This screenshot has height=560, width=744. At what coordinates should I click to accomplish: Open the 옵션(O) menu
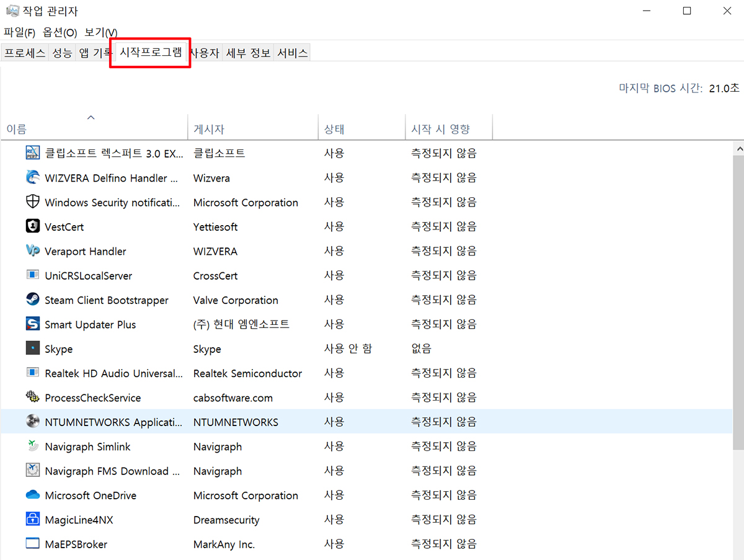click(x=60, y=32)
